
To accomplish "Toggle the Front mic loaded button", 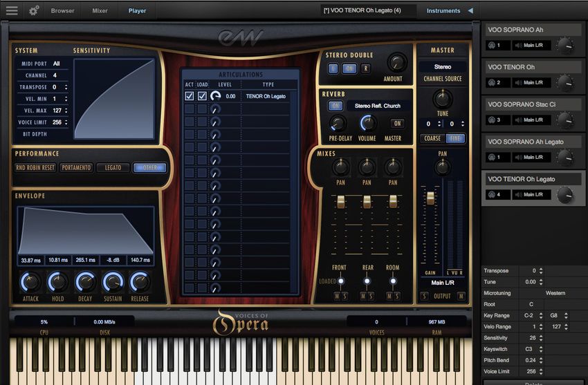I will tap(340, 281).
